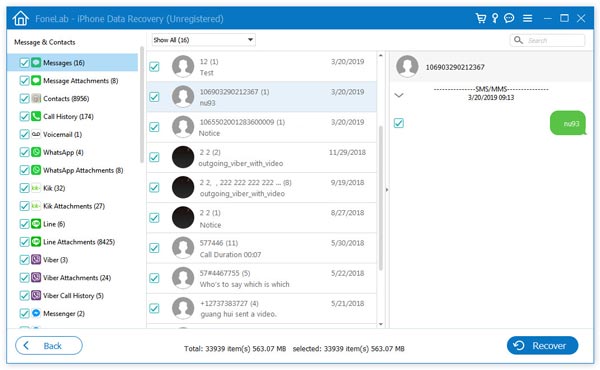Click the left sidebar scrollbar
Image resolution: width=600 pixels, height=370 pixels.
tap(142, 105)
